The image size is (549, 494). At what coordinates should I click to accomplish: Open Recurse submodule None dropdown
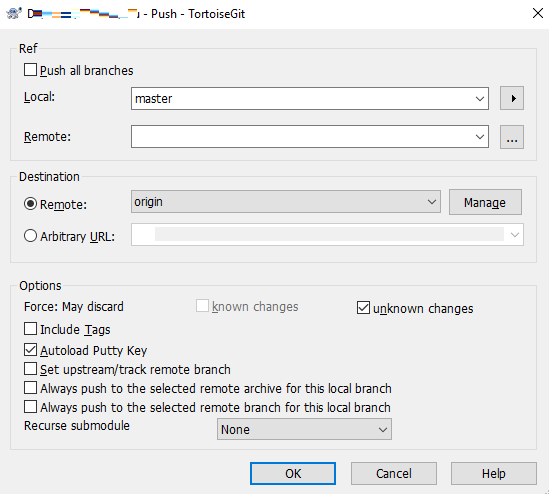pyautogui.click(x=304, y=429)
